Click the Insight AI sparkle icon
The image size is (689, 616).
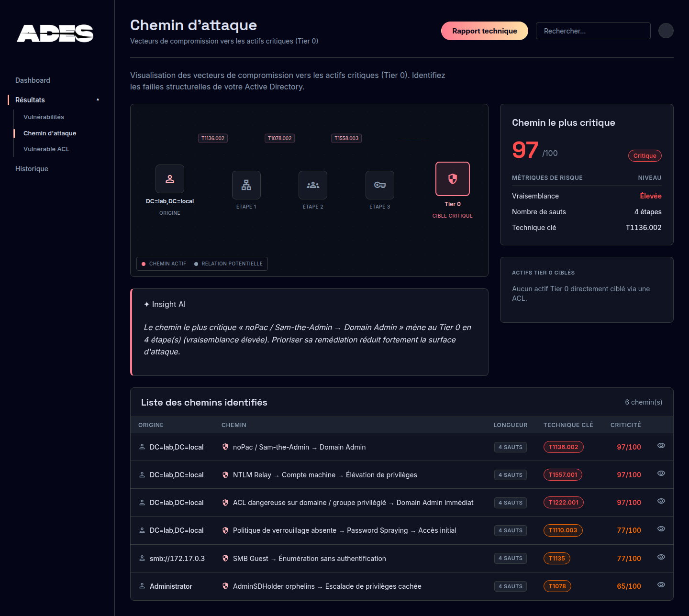coord(147,304)
